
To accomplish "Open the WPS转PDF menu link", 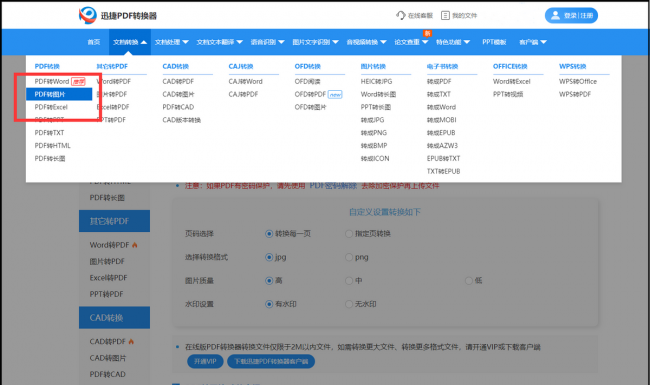I will click(x=575, y=94).
